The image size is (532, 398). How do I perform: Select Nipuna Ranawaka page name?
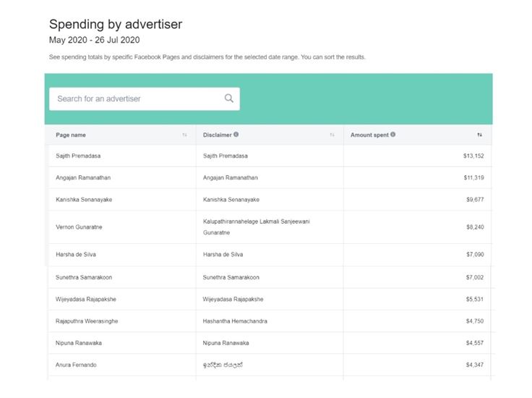(x=79, y=343)
